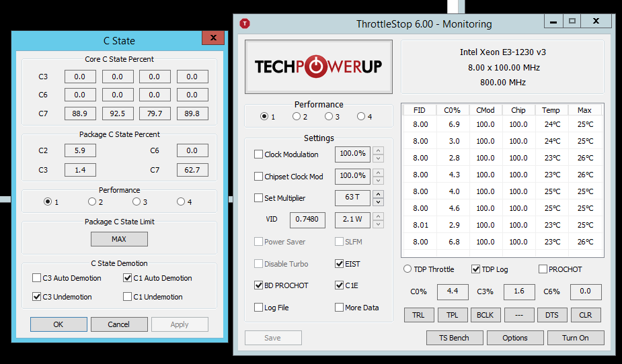This screenshot has width=622, height=364.
Task: Cancel the C State dialog
Action: pyautogui.click(x=119, y=324)
